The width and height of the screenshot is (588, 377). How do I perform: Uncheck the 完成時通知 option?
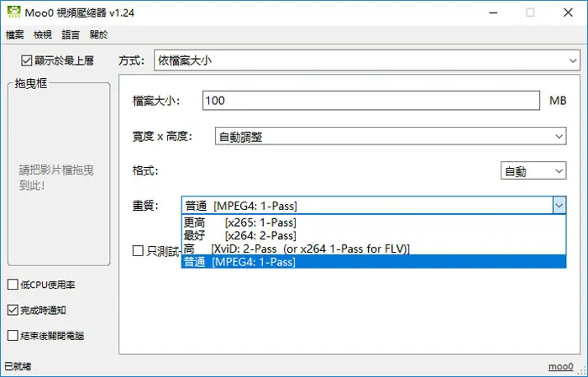point(13,310)
